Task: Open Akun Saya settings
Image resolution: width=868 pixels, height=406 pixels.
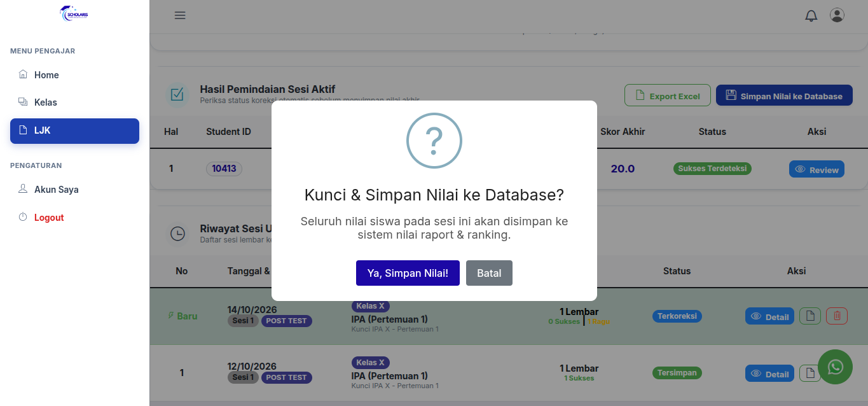Action: coord(74,190)
